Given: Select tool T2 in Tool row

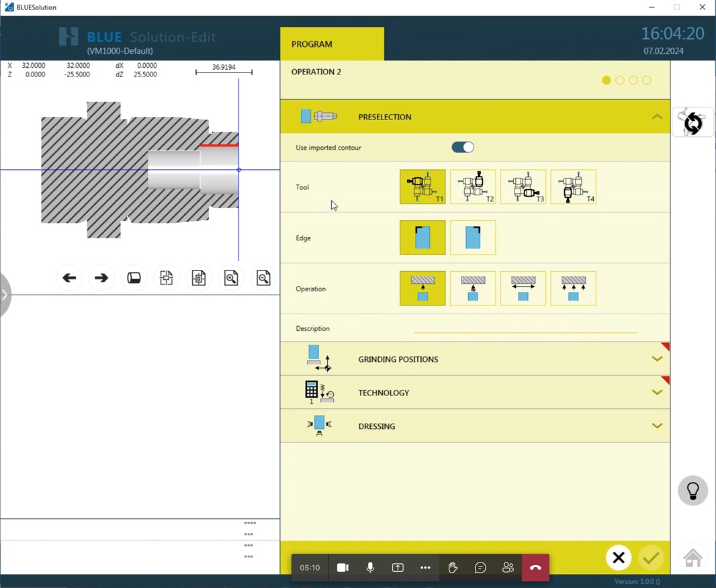Looking at the screenshot, I should pos(473,187).
